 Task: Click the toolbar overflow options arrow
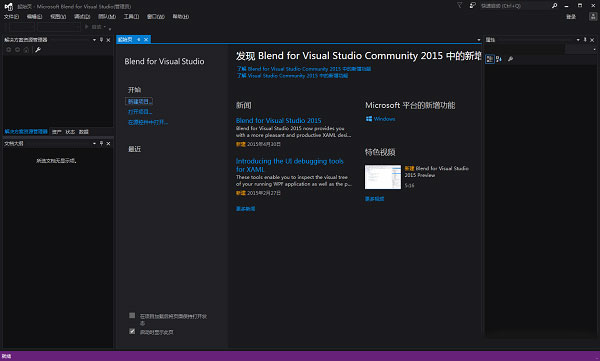coord(110,28)
